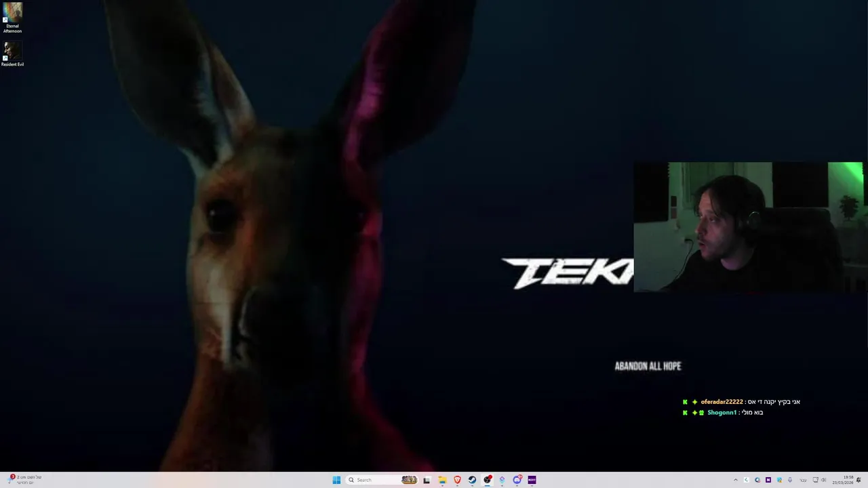Image resolution: width=868 pixels, height=488 pixels.
Task: Click the TEKKEN logo
Action: pos(568,273)
